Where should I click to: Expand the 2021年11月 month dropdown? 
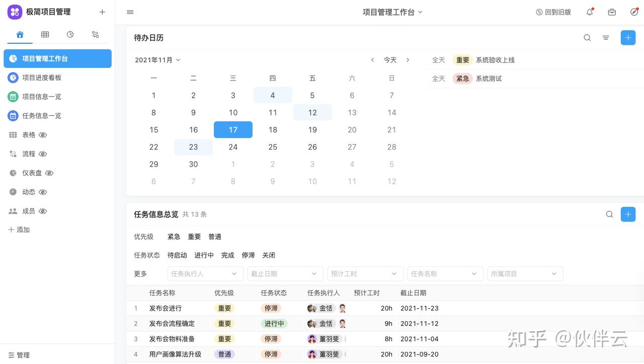point(157,60)
